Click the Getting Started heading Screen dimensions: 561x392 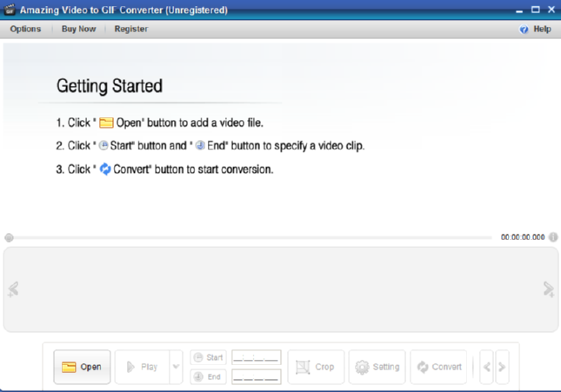click(110, 86)
